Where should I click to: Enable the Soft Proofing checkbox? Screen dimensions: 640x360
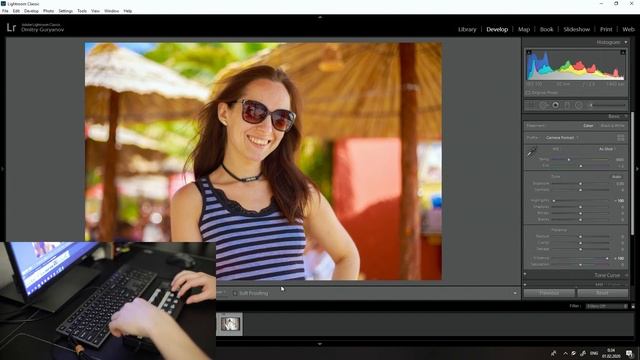tap(235, 293)
